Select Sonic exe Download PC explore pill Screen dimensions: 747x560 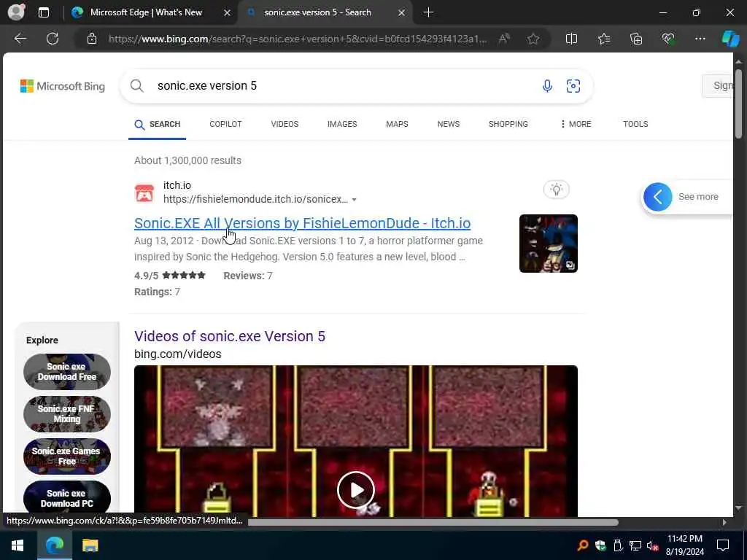(x=66, y=498)
